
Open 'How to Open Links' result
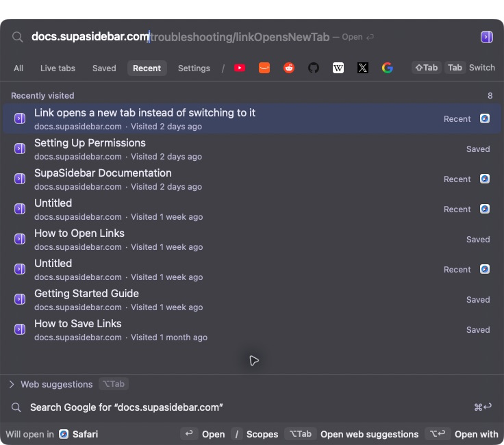click(252, 239)
